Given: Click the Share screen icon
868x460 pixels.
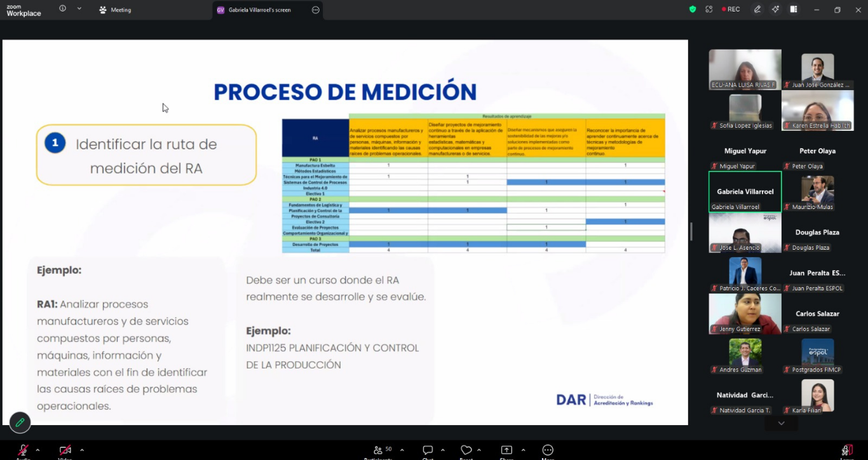Looking at the screenshot, I should pos(506,450).
